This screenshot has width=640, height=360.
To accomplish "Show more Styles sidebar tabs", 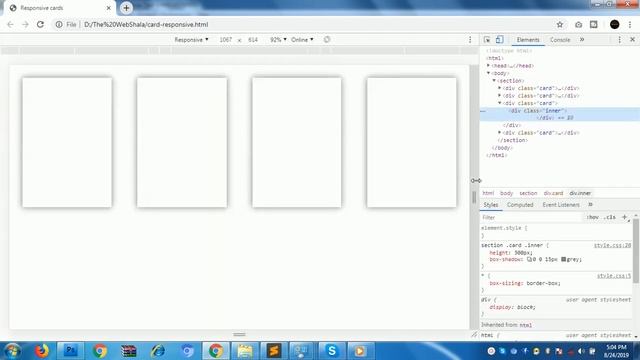I will (590, 204).
